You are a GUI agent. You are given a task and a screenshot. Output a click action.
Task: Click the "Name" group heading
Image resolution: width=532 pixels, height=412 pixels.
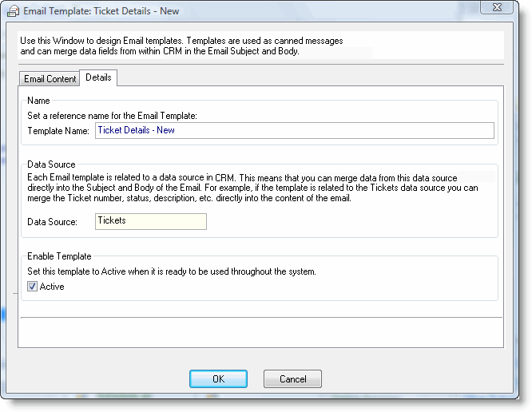pyautogui.click(x=38, y=101)
